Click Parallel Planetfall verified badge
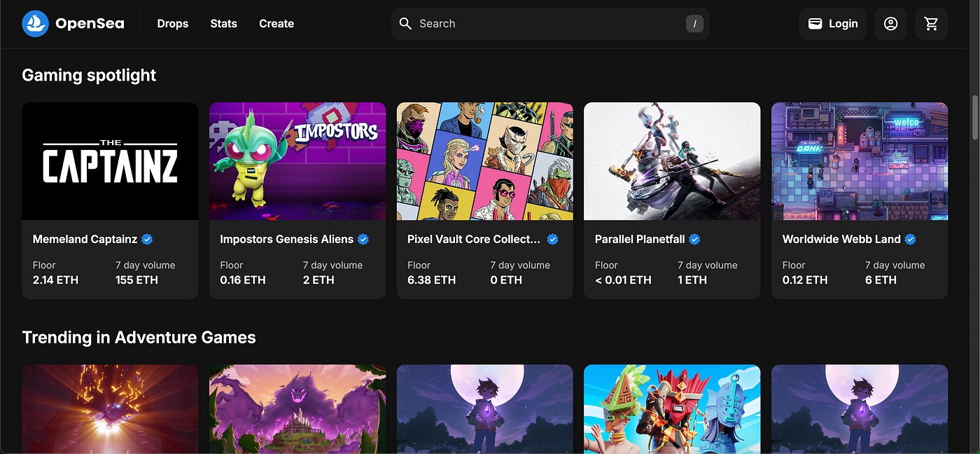Viewport: 980px width, 454px height. tap(694, 239)
